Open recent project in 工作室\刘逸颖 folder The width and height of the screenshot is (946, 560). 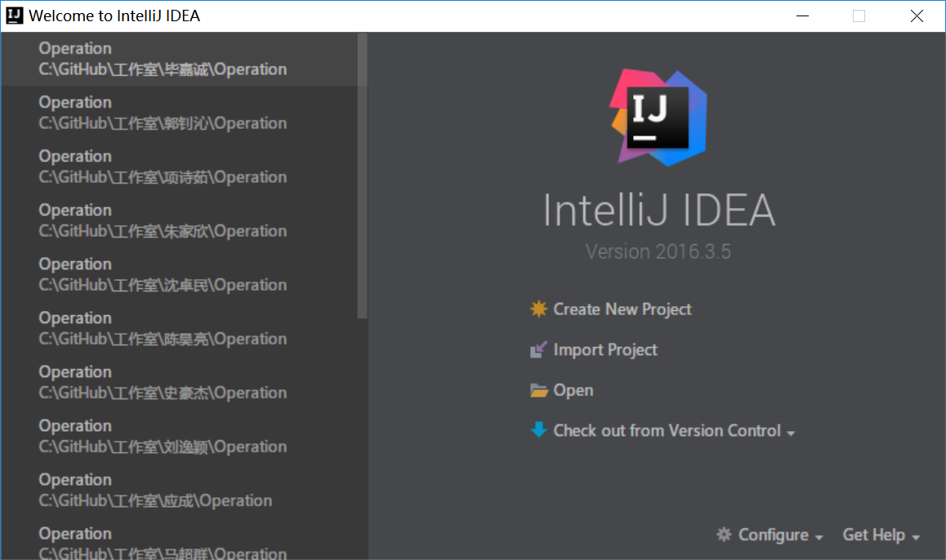[180, 437]
